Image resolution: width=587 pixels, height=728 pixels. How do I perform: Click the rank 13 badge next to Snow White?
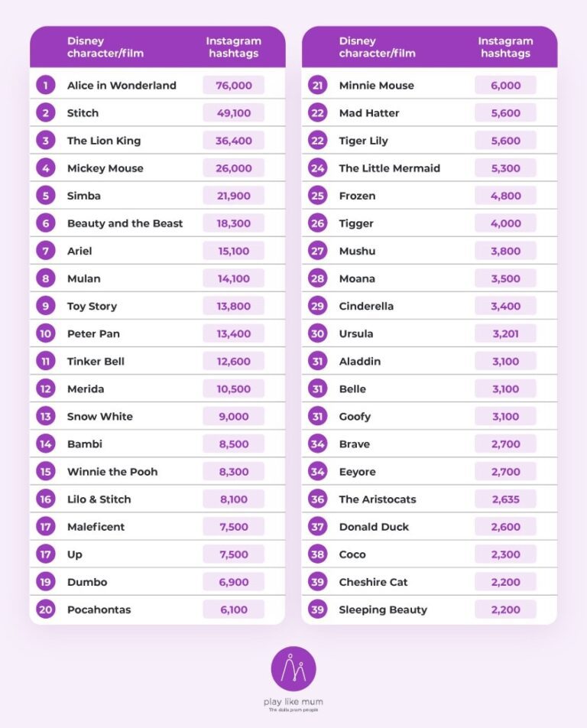[x=46, y=417]
